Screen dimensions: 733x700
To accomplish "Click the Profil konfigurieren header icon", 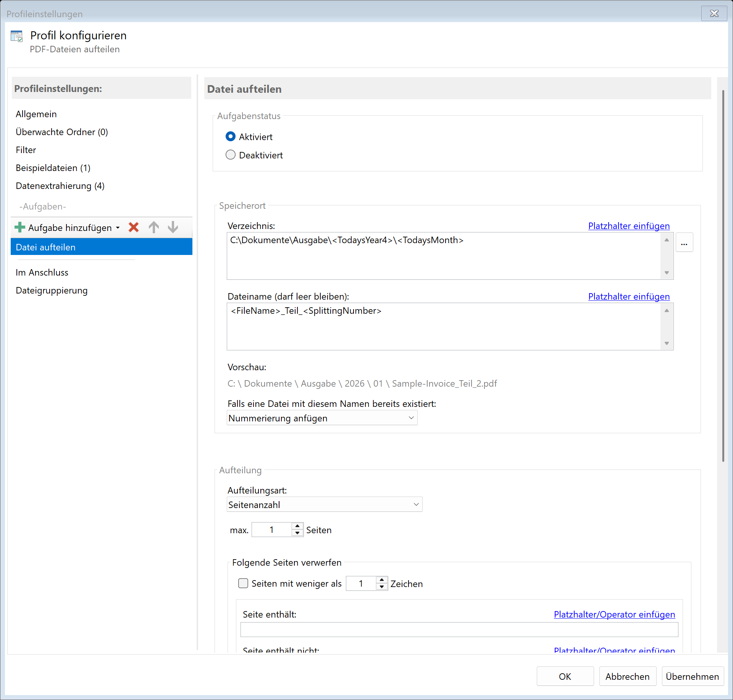I will (x=17, y=36).
